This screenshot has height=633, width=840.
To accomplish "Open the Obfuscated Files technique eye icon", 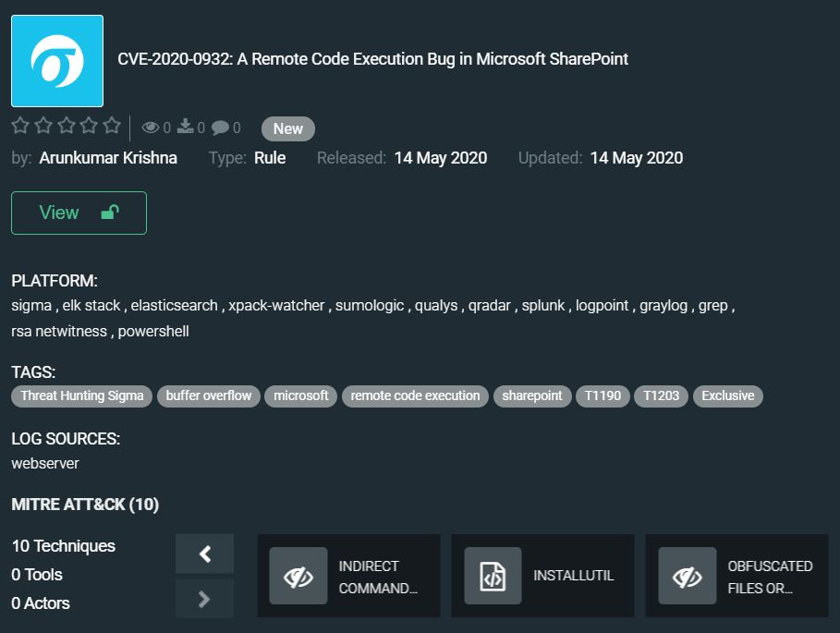I will tap(687, 576).
